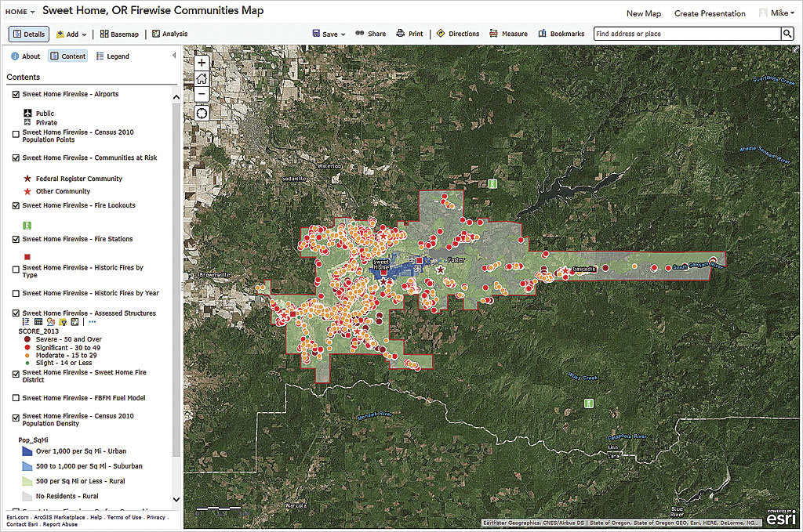Click the Urban population density swatch
Image resolution: width=803 pixels, height=532 pixels.
click(27, 451)
